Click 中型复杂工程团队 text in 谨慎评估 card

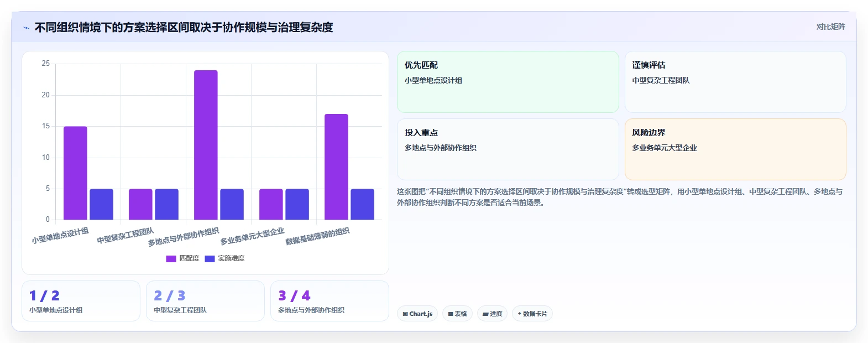(661, 80)
